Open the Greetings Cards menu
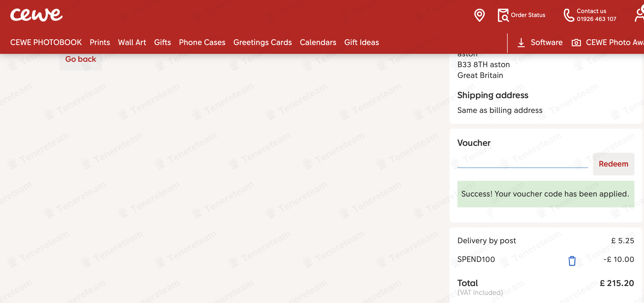Screen dimensions: 644x303 pyautogui.click(x=262, y=43)
